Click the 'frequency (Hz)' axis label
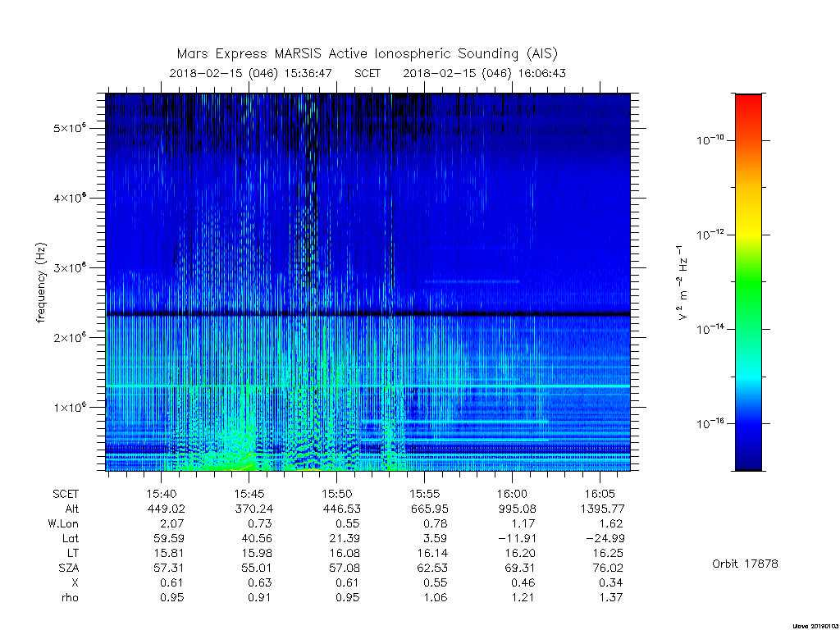The image size is (840, 630). pyautogui.click(x=41, y=282)
